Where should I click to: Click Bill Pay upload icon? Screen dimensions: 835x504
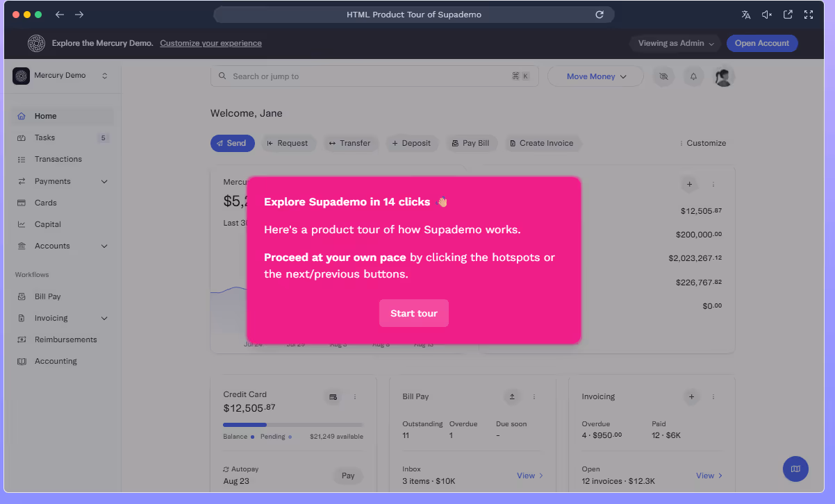tap(512, 396)
